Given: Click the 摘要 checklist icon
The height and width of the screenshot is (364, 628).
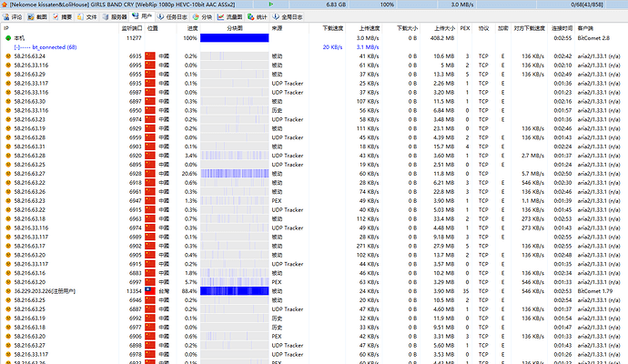Looking at the screenshot, I should (x=56, y=16).
